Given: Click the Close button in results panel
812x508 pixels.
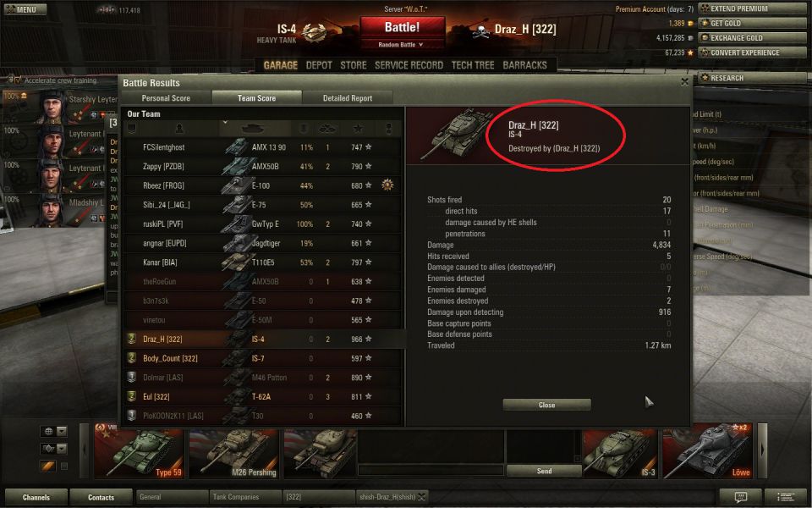Looking at the screenshot, I should pyautogui.click(x=546, y=405).
